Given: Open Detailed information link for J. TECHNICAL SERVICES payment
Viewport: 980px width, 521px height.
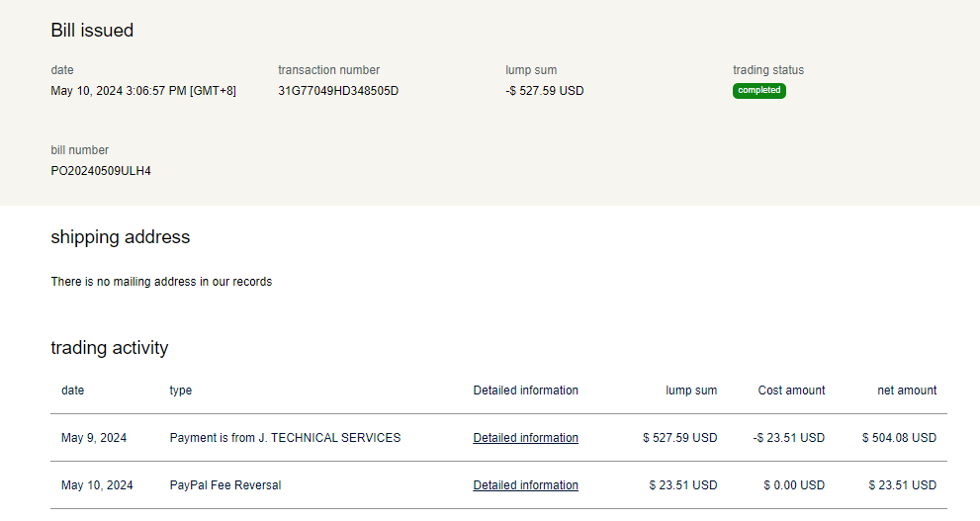Looking at the screenshot, I should pos(525,438).
